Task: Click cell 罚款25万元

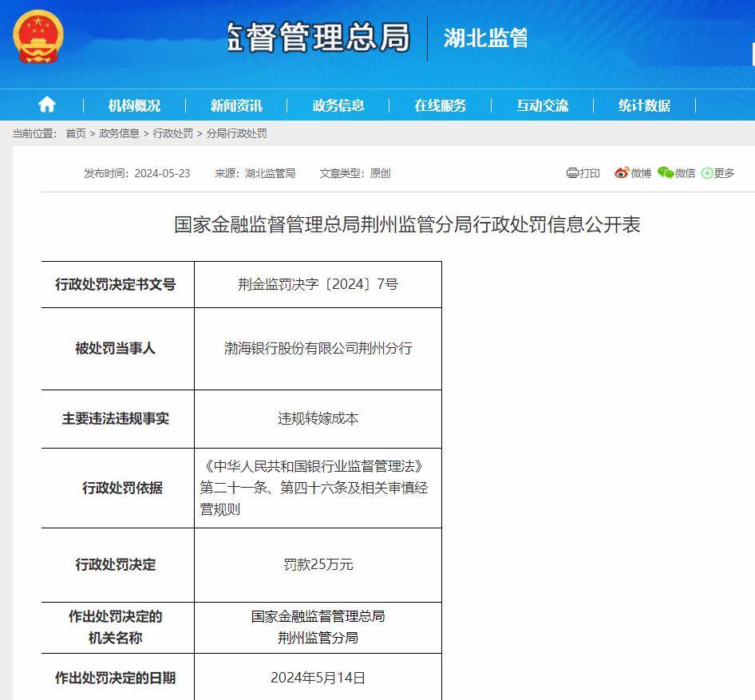Action: pos(318,564)
